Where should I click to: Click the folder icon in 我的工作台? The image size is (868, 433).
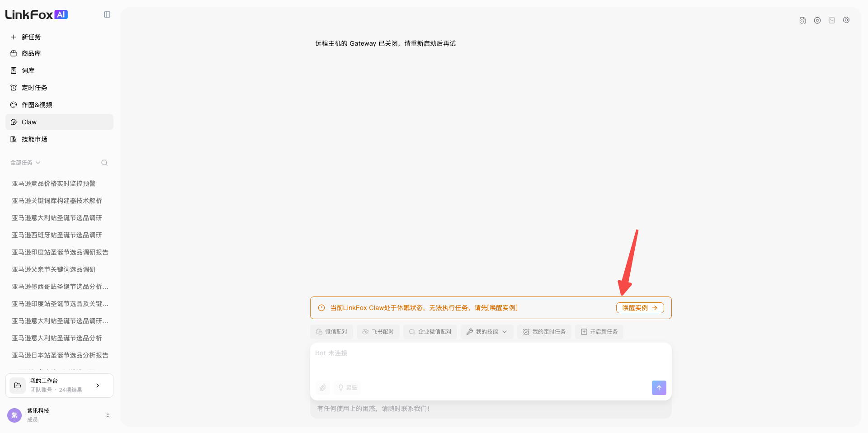click(x=18, y=386)
